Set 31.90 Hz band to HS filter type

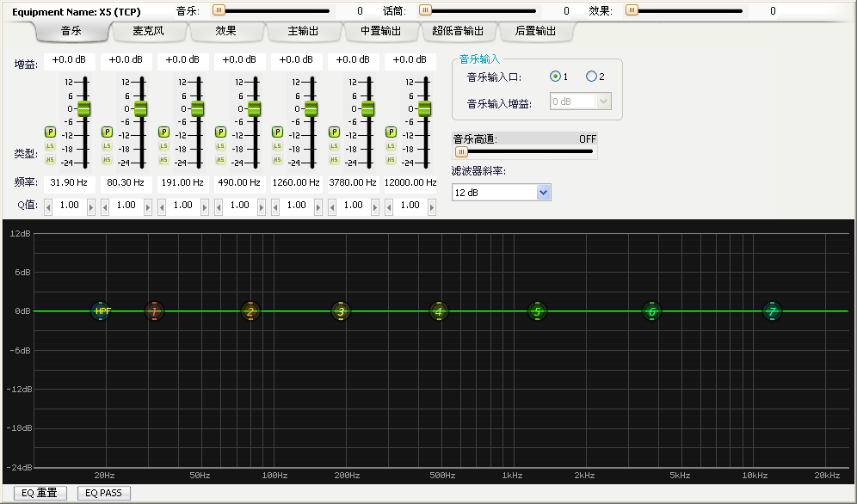tap(50, 159)
